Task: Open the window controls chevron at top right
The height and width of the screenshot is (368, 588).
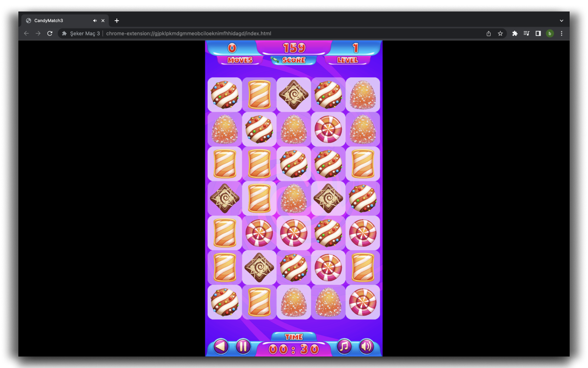Action: point(561,20)
